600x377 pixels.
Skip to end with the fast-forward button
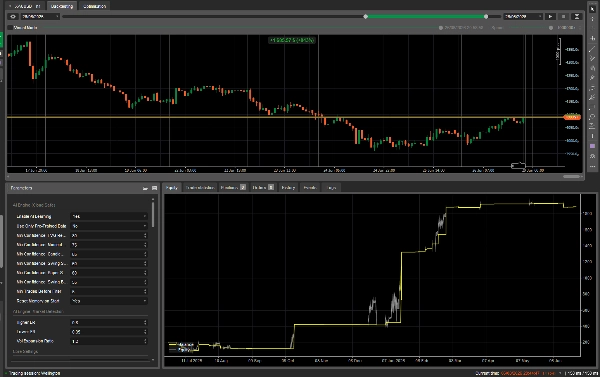pyautogui.click(x=577, y=16)
